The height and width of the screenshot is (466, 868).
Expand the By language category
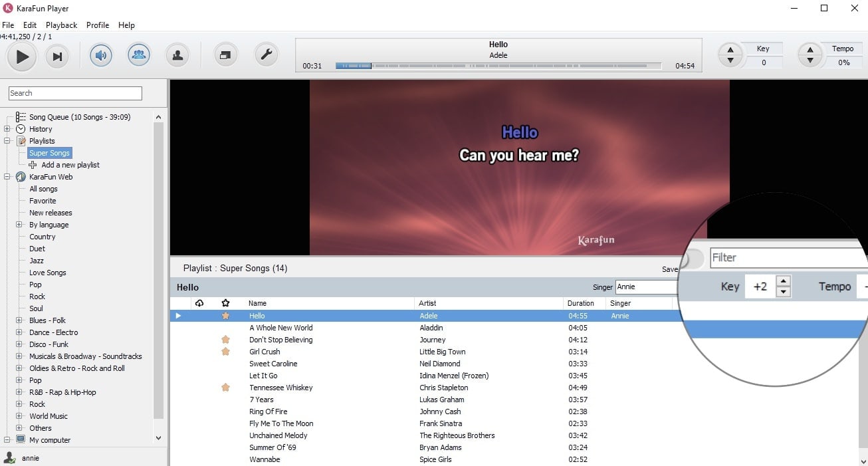[19, 225]
